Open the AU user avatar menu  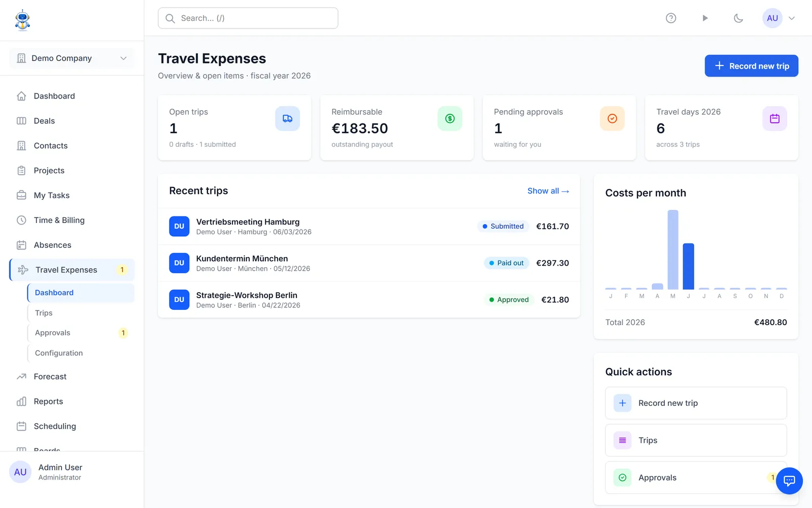(772, 18)
